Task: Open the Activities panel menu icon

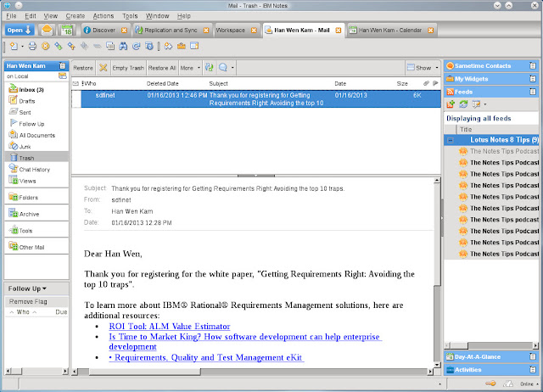Action: (x=533, y=369)
